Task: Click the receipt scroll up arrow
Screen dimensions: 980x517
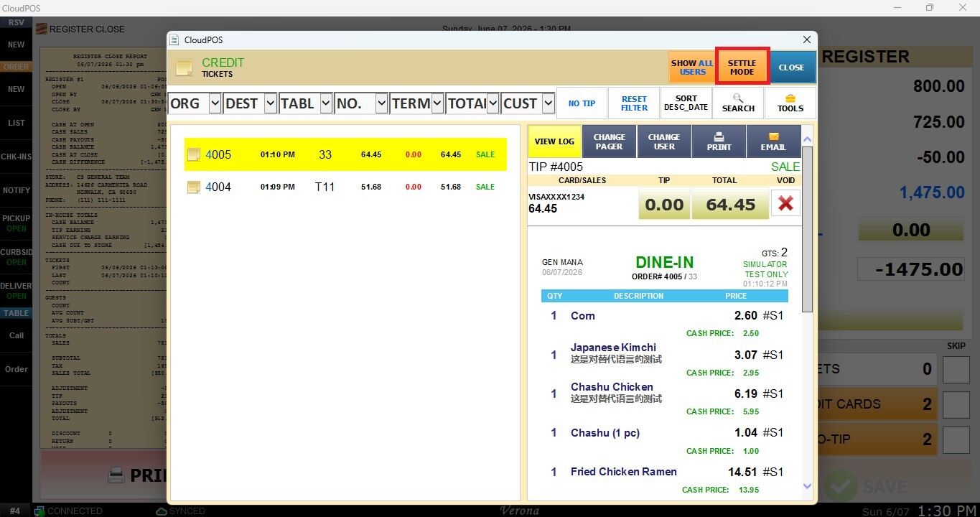Action: [x=807, y=139]
